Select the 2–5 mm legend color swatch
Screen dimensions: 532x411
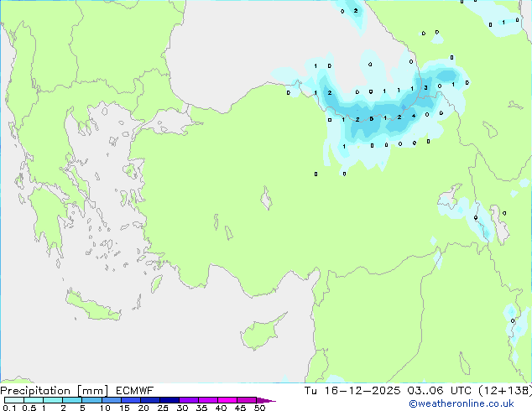point(72,400)
